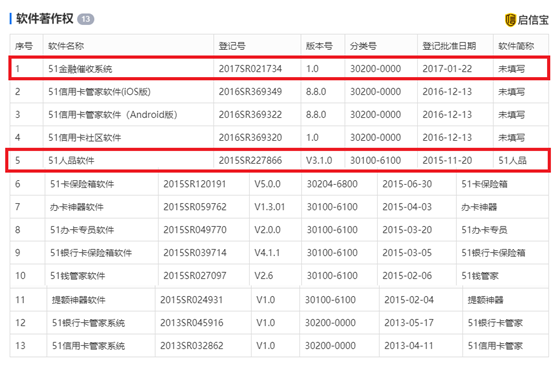Select 51办卡专员软件 name cell
Screen dimensions: 558x372
tap(82, 230)
